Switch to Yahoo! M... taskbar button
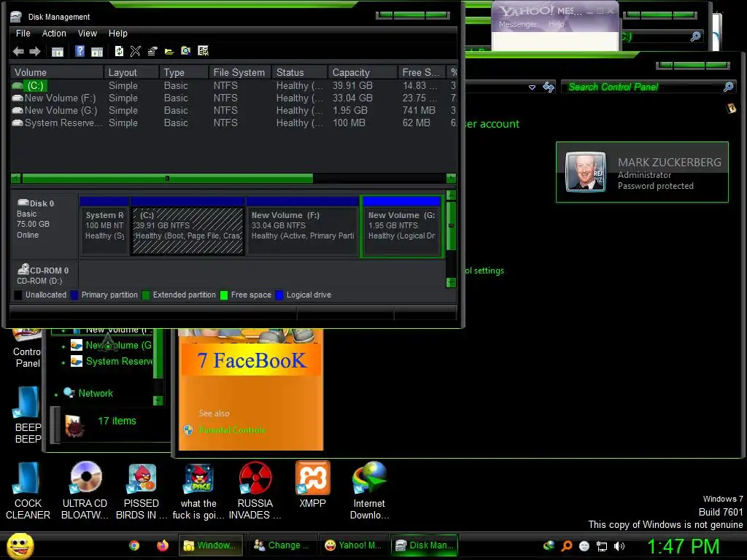Screen dimensions: 747x560 352,545
